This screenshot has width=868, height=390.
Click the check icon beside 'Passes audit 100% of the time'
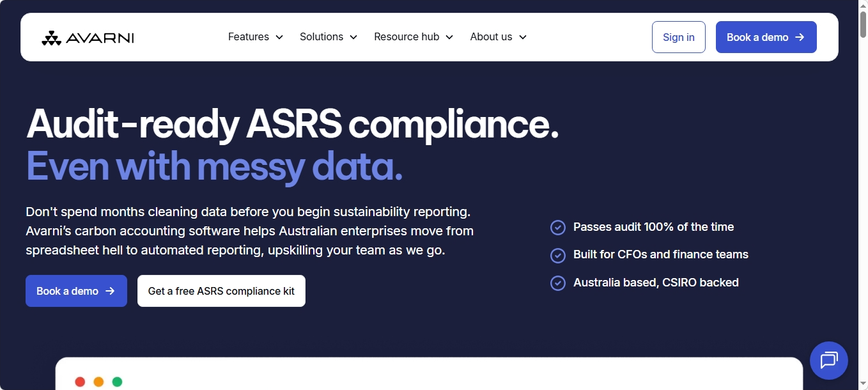(x=558, y=228)
